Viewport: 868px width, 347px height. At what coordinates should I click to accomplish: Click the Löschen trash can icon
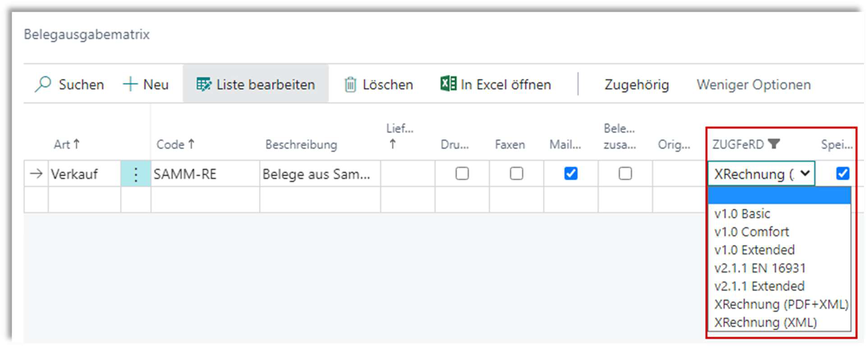[x=350, y=84]
